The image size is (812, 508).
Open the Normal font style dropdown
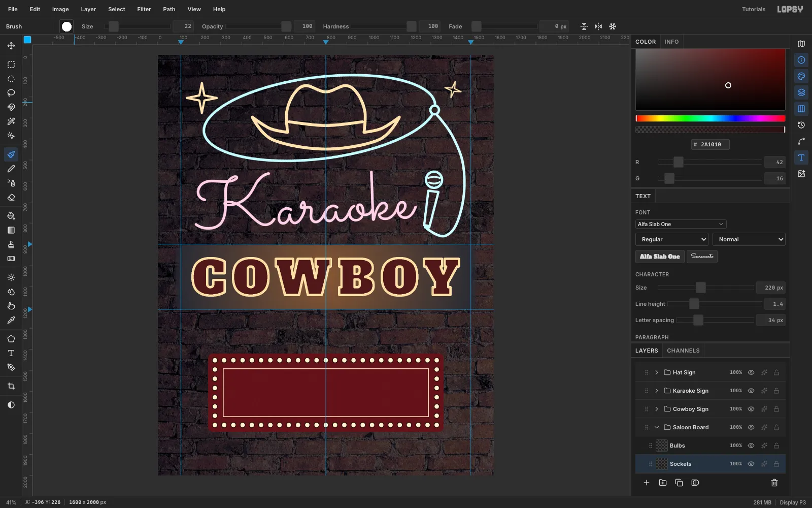coord(749,239)
